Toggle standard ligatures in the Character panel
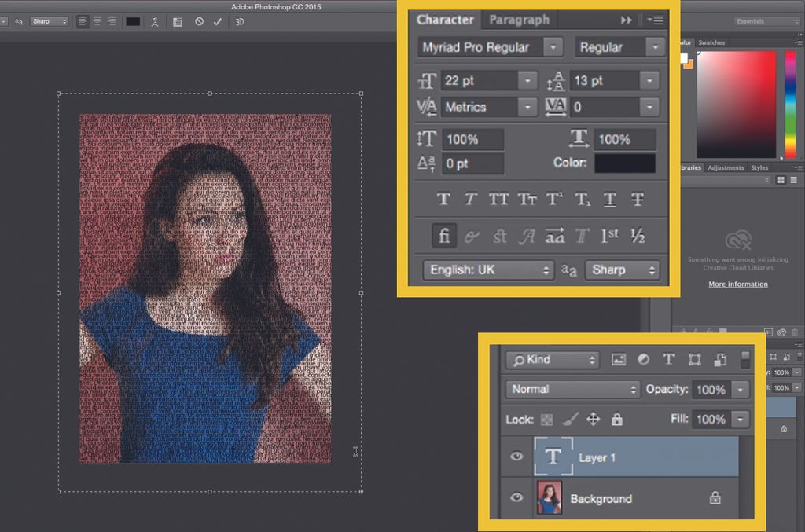The image size is (805, 532). (444, 235)
